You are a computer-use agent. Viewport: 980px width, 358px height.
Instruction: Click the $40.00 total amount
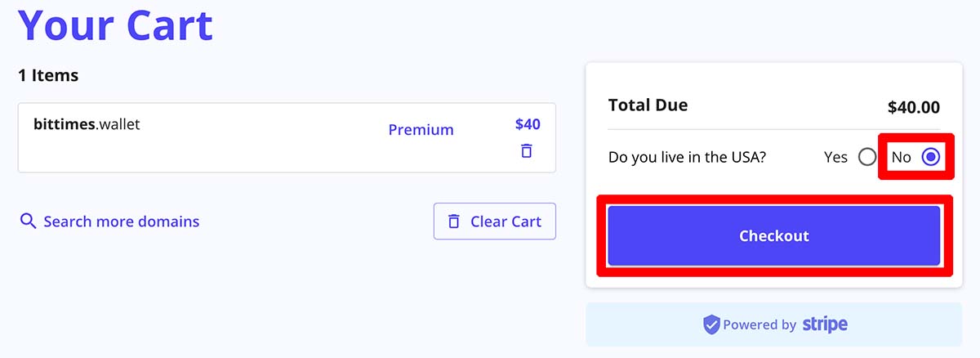coord(914,107)
